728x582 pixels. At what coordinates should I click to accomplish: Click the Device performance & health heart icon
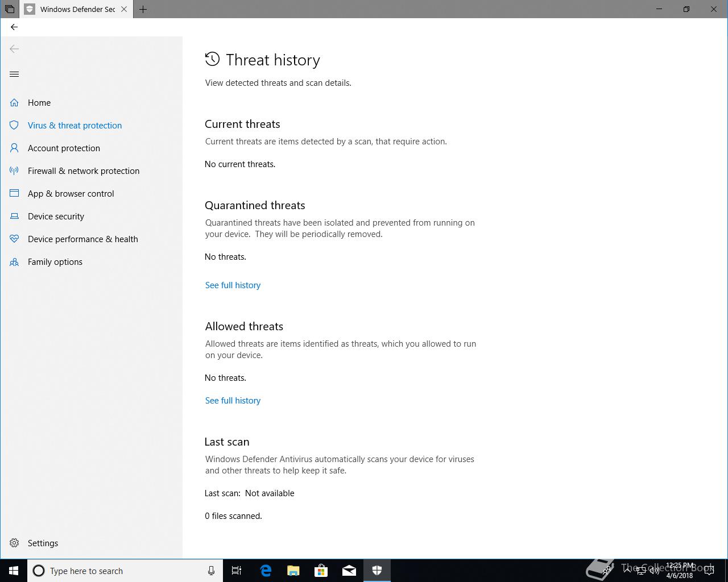[14, 239]
